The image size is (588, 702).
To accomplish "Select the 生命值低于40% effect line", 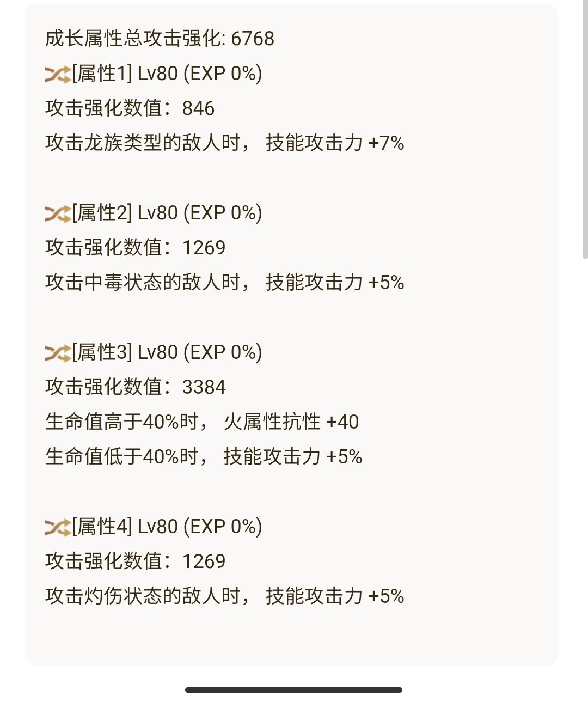I will pyautogui.click(x=204, y=457).
